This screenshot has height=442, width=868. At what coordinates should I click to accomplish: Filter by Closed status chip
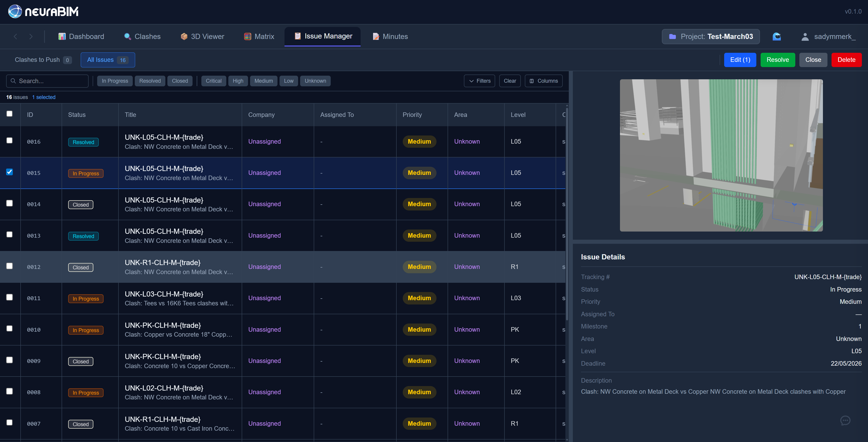pos(180,81)
